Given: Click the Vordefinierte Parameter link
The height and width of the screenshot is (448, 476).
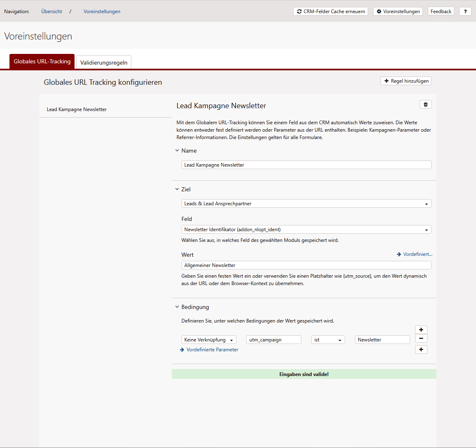Looking at the screenshot, I should (212, 350).
